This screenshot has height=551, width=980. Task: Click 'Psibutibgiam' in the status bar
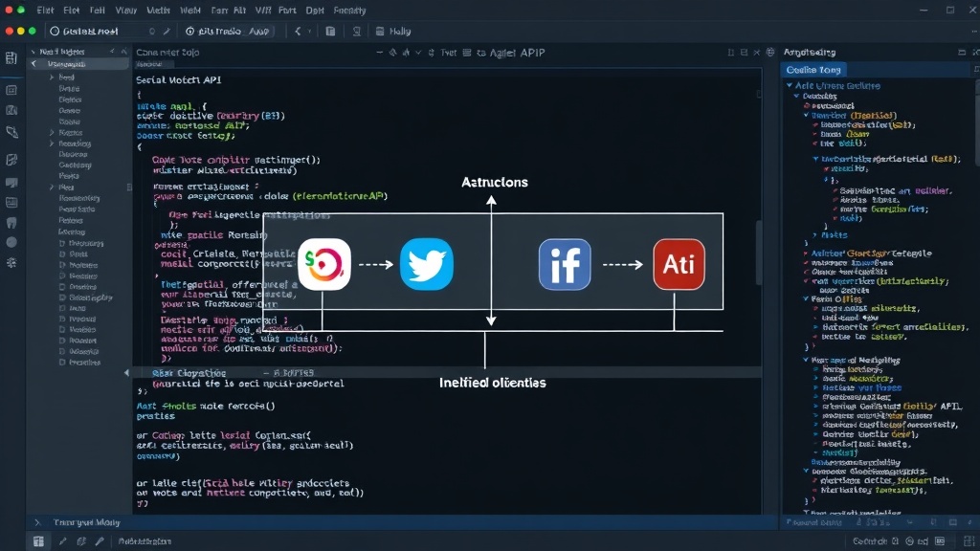(x=145, y=541)
